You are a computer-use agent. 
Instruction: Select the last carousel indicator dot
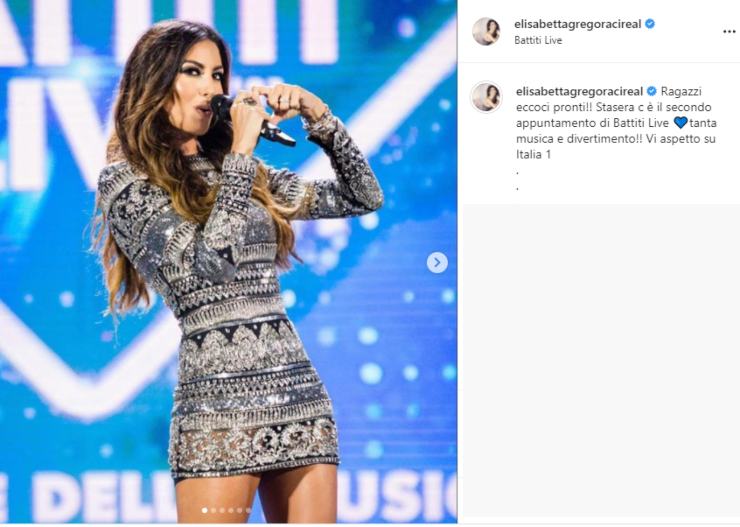coord(248,510)
